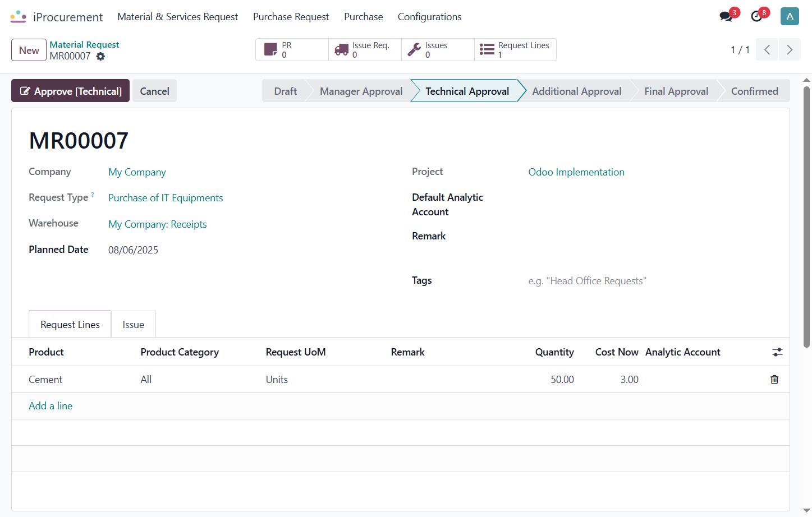Open the Material Request breadcrumb link
This screenshot has width=812, height=517.
coord(84,44)
